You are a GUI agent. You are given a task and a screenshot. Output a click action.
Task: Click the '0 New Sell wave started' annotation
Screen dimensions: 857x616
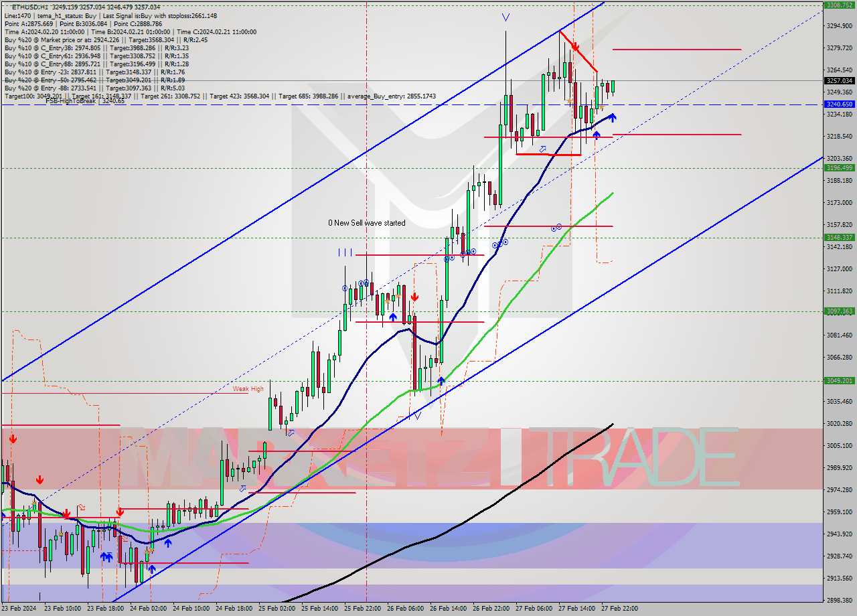pyautogui.click(x=366, y=223)
